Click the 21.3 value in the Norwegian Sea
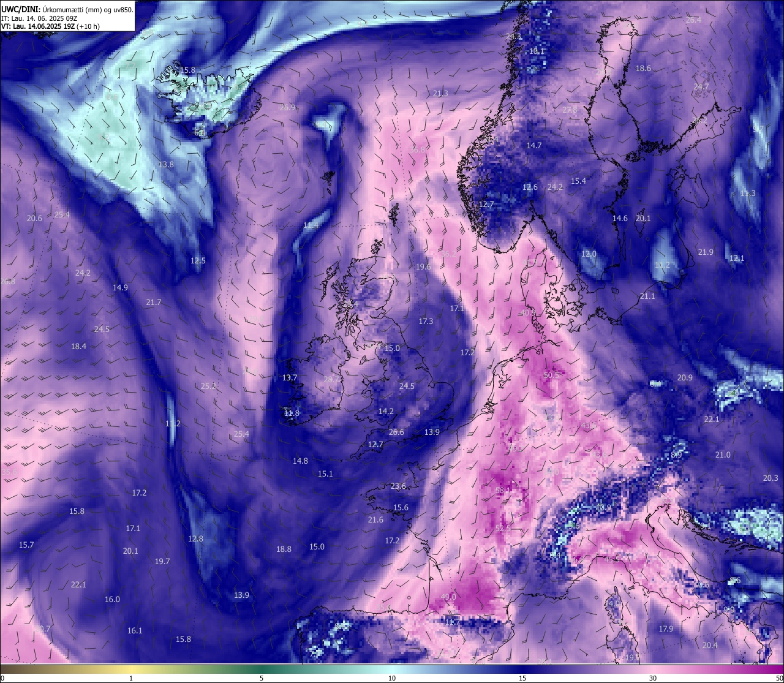The width and height of the screenshot is (784, 683). point(440,93)
